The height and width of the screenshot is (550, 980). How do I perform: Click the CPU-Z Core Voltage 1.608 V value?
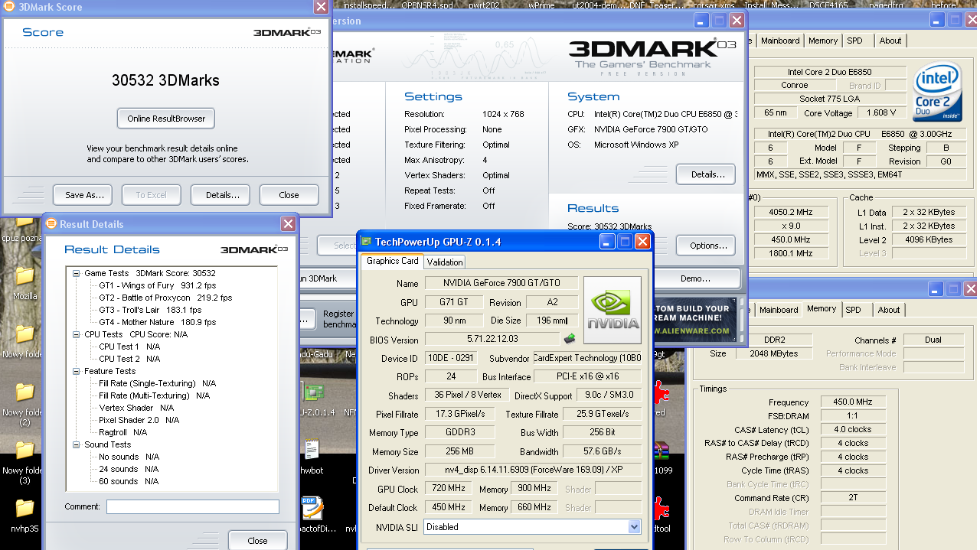881,112
